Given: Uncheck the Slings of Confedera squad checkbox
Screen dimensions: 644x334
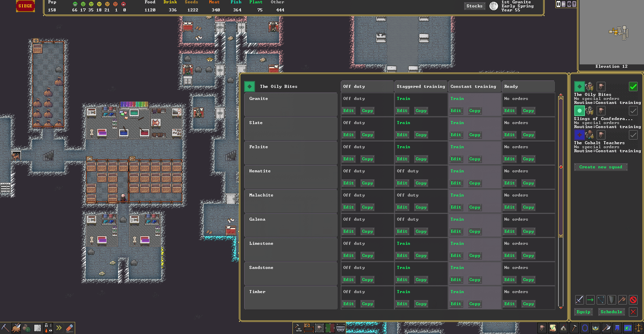Looking at the screenshot, I should coord(633,111).
